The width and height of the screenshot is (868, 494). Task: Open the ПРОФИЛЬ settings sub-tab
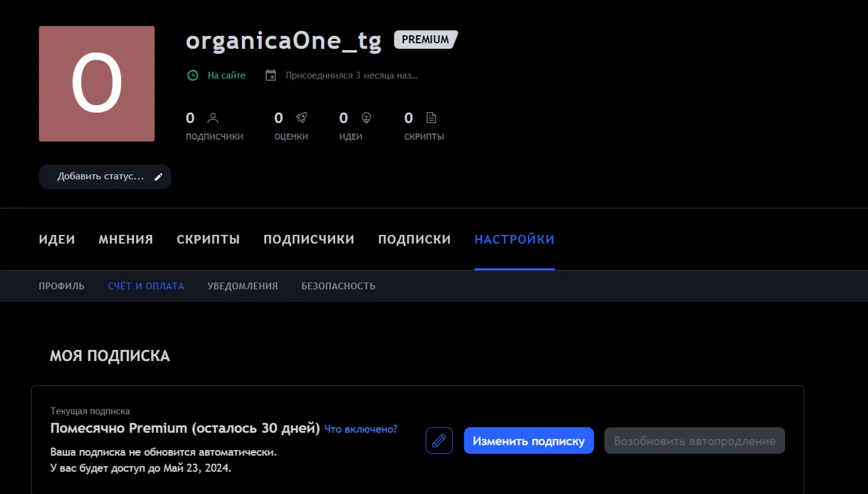tap(62, 286)
